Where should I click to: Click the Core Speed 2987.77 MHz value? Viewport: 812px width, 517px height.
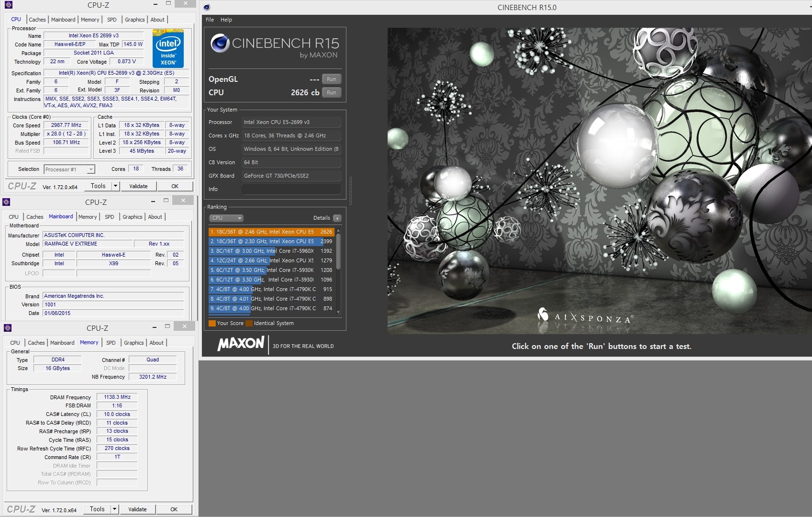pyautogui.click(x=66, y=125)
